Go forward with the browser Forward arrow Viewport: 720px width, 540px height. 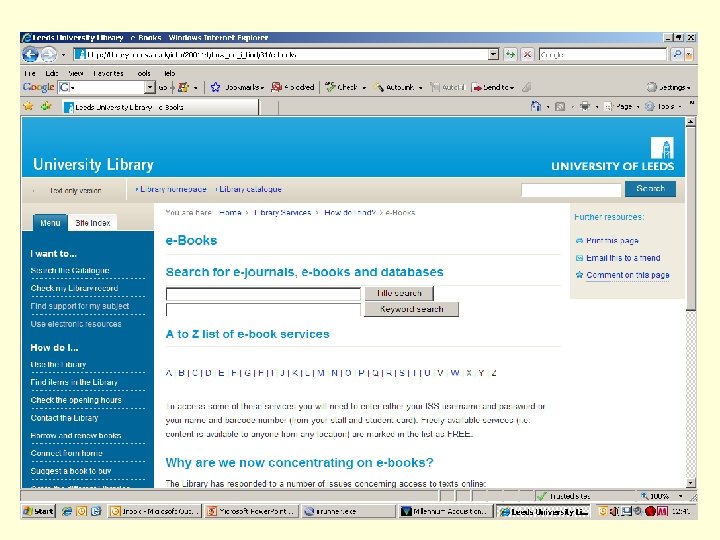[x=49, y=55]
